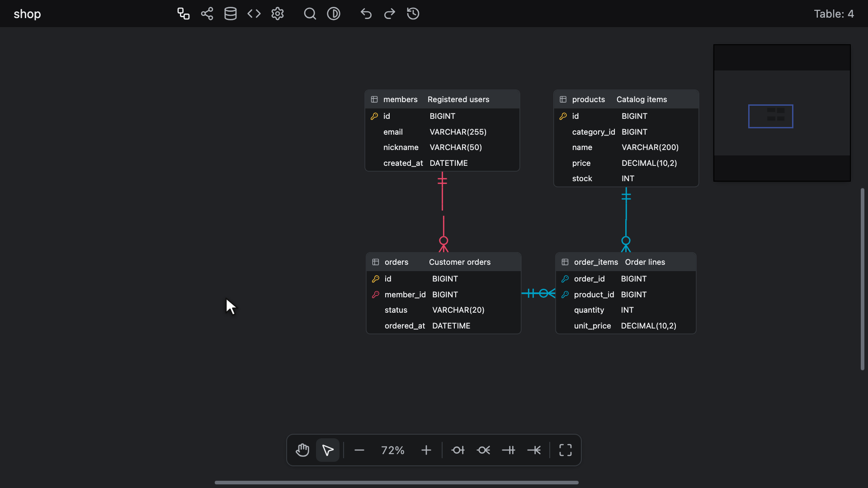The width and height of the screenshot is (868, 488).
Task: Select the red members-orders relationship line
Action: coord(443,199)
